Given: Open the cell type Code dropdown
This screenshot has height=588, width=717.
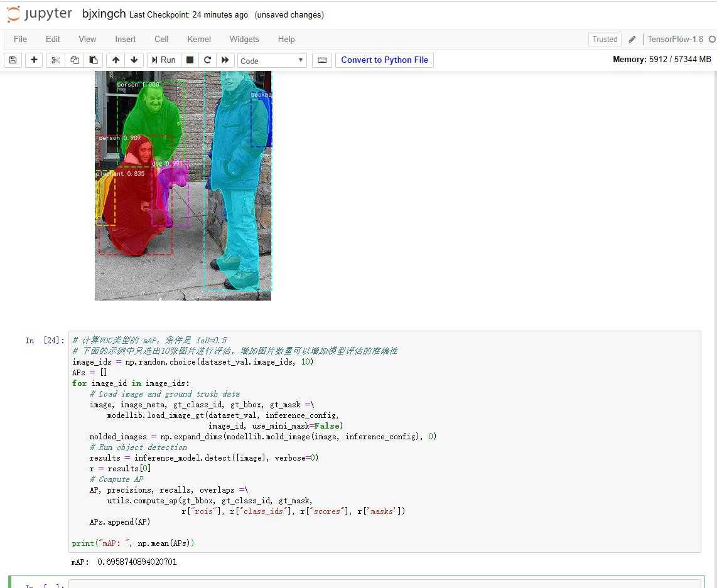Looking at the screenshot, I should coord(272,61).
